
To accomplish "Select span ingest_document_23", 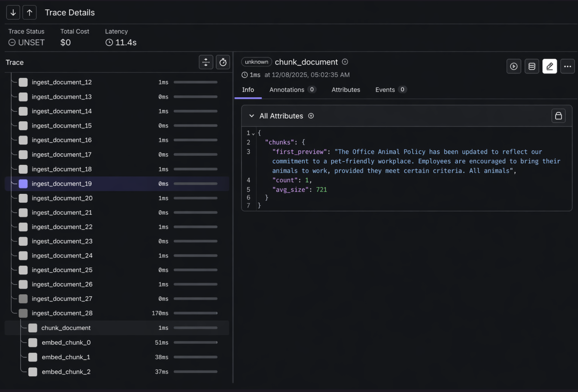I will (x=117, y=241).
